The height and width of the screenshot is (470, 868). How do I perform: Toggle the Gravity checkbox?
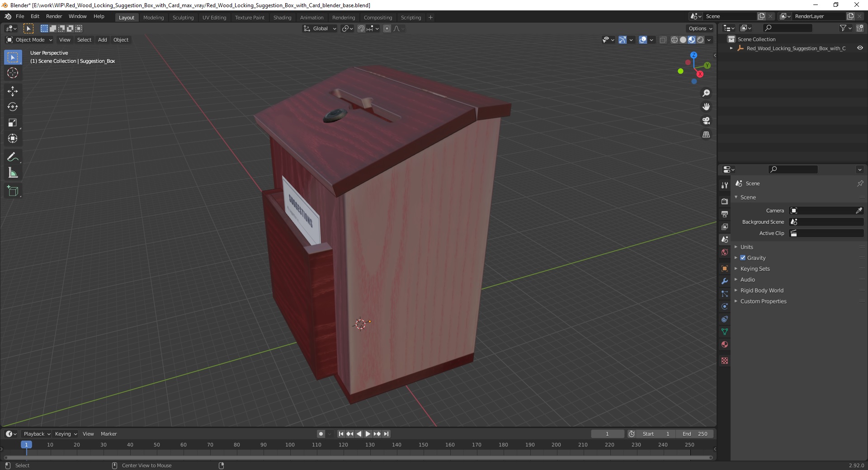(743, 258)
